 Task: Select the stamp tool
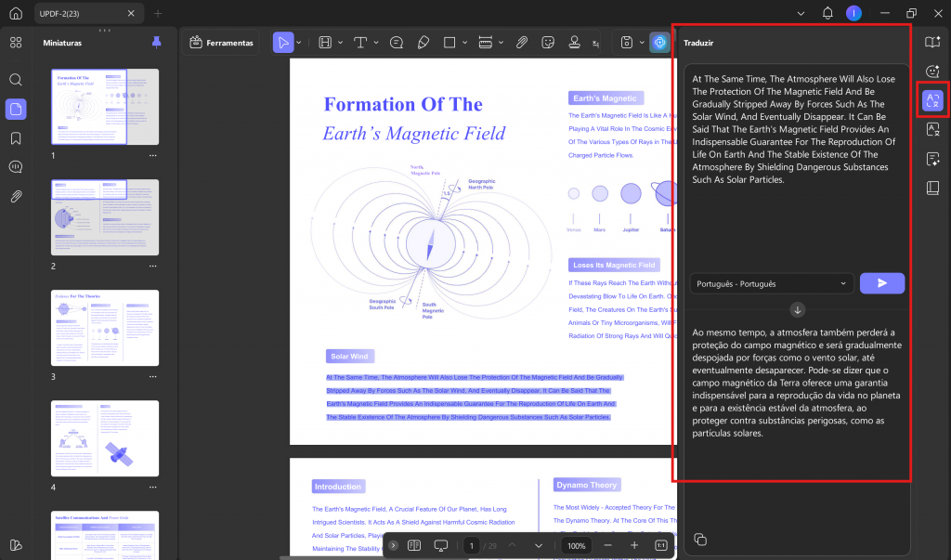tap(574, 42)
